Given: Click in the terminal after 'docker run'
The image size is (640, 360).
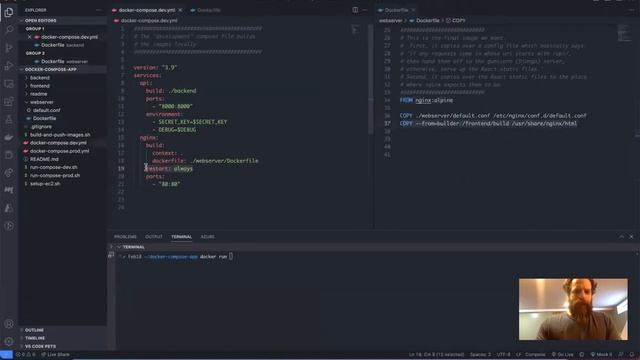Looking at the screenshot, I should coord(231,256).
